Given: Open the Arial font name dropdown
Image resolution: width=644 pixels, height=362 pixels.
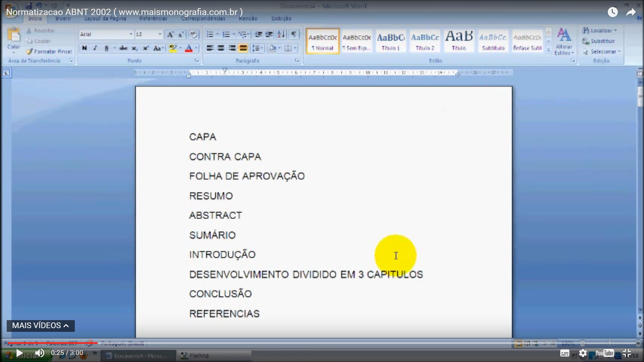Looking at the screenshot, I should click(x=131, y=34).
